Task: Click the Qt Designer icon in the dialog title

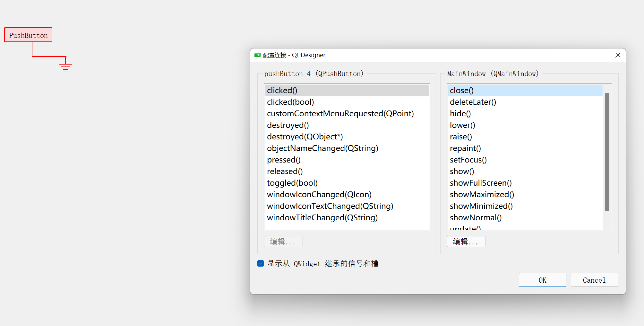Action: 257,55
